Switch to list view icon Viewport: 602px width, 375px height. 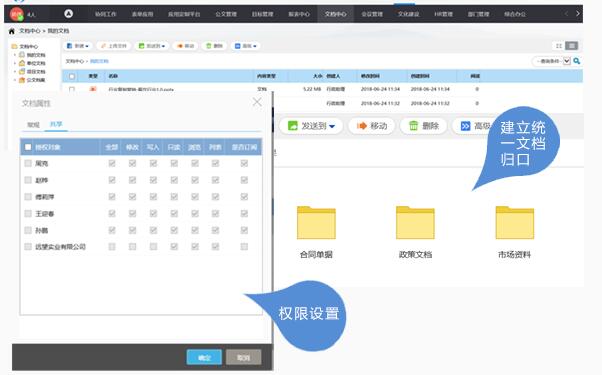[x=572, y=46]
